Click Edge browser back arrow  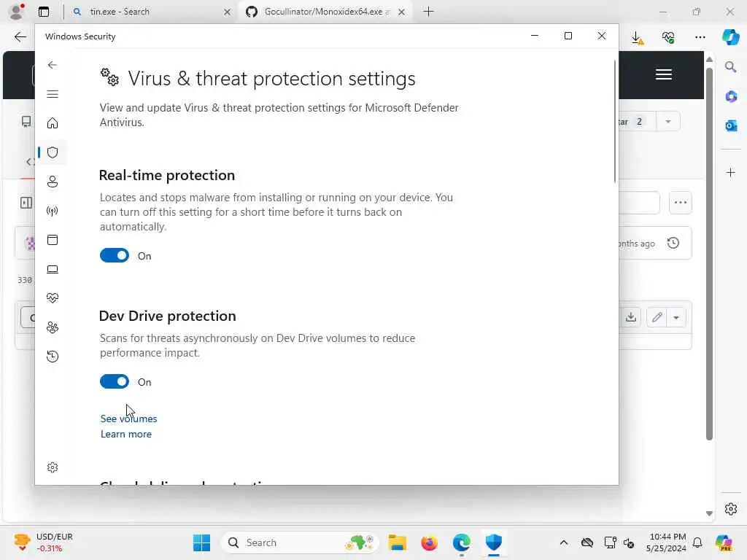coord(20,36)
